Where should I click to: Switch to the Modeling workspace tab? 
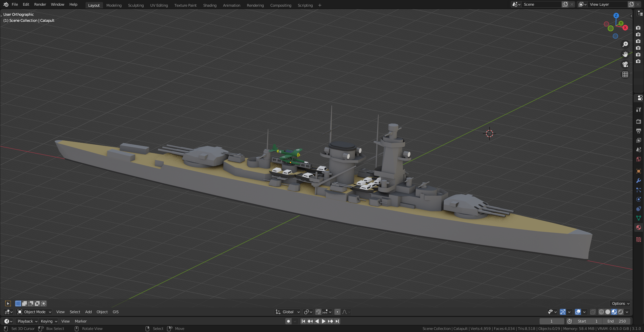(x=114, y=5)
